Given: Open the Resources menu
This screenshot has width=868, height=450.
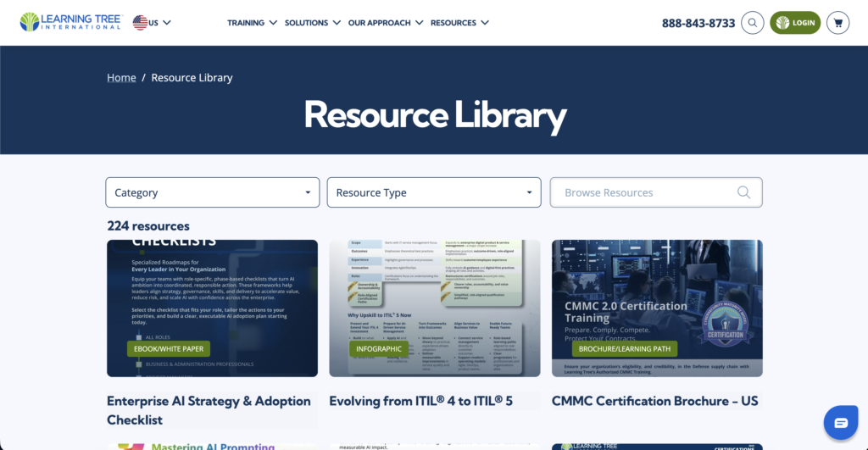Looking at the screenshot, I should (453, 23).
